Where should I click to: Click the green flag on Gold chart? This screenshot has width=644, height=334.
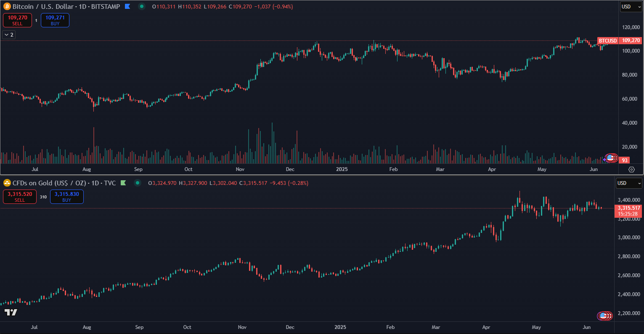(x=123, y=183)
